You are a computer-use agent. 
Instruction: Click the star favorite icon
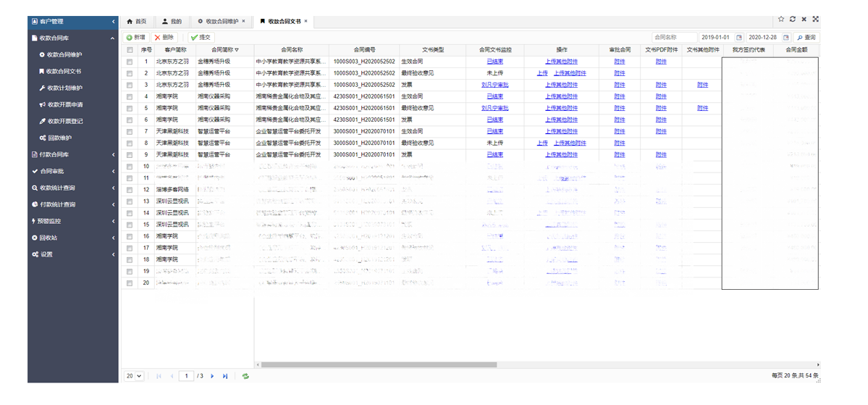[781, 19]
